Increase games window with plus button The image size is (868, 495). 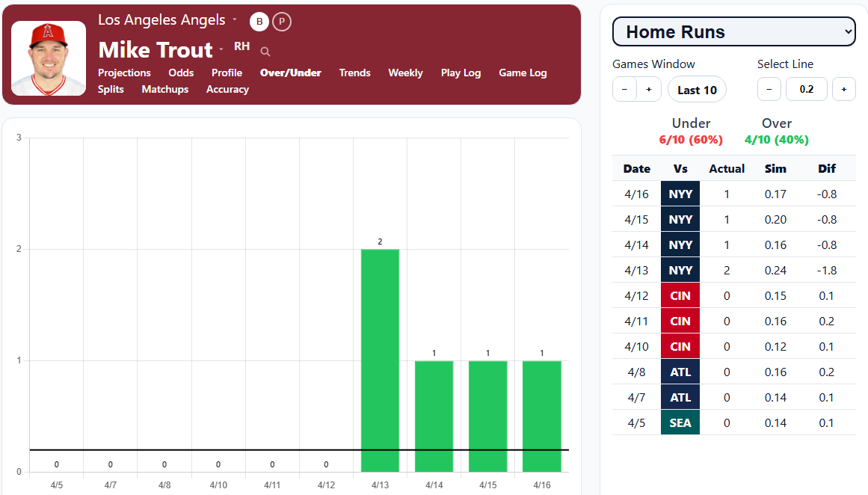[649, 89]
